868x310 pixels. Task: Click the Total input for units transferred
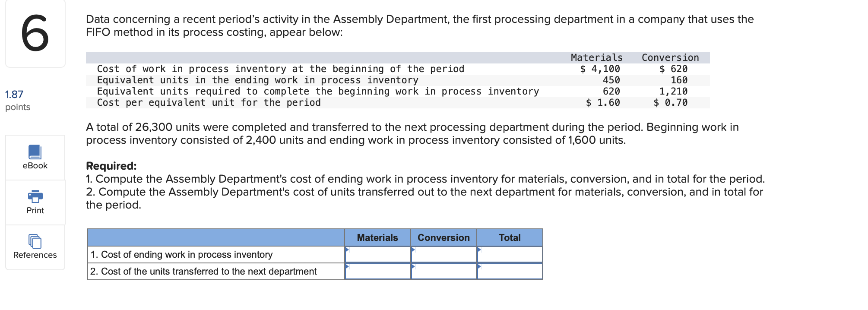[x=510, y=271]
